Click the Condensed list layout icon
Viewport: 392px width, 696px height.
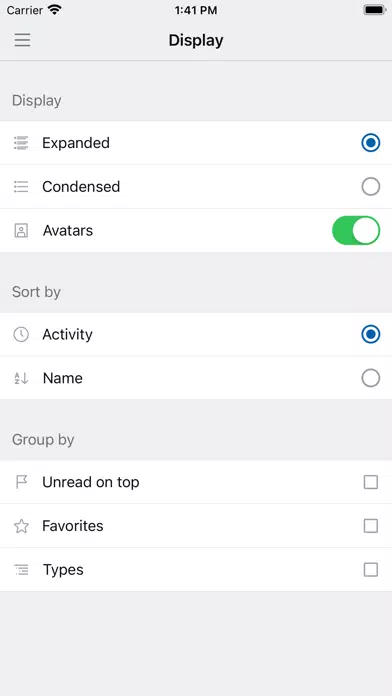pyautogui.click(x=21, y=186)
